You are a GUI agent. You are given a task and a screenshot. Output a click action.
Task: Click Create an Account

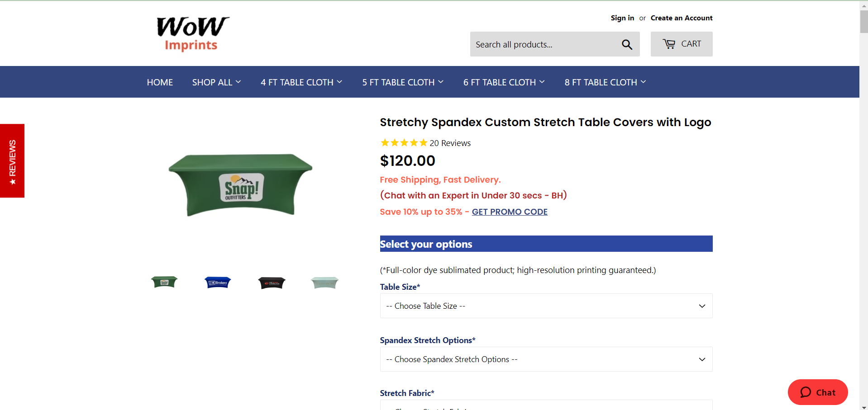coord(681,18)
